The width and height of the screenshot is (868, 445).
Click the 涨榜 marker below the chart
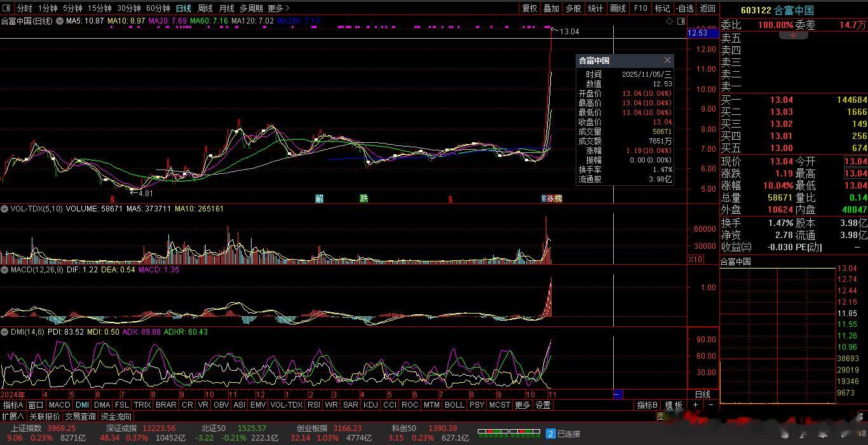coord(554,199)
